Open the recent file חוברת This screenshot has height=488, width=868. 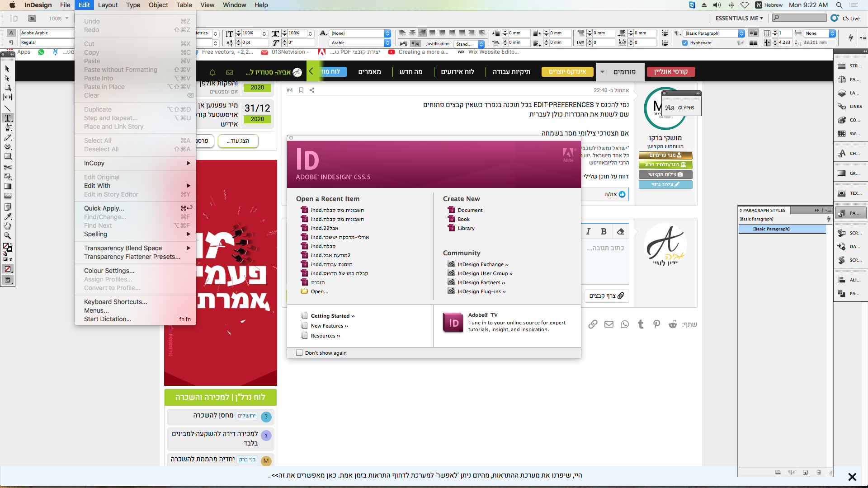click(x=318, y=282)
